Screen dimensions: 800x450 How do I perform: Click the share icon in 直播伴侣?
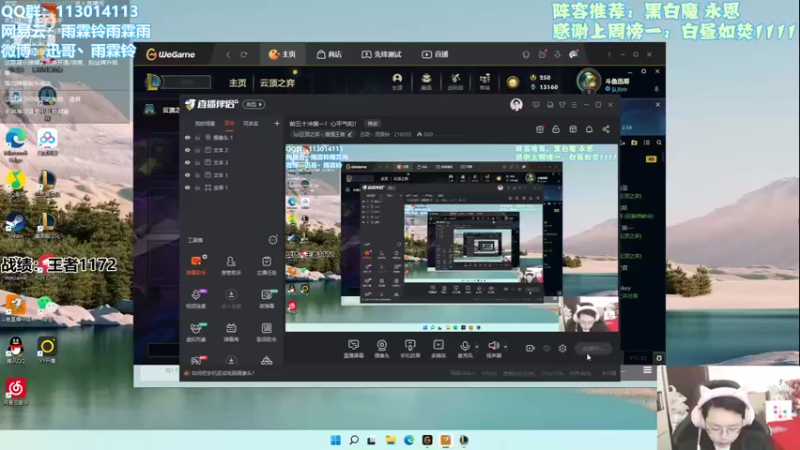pos(606,129)
